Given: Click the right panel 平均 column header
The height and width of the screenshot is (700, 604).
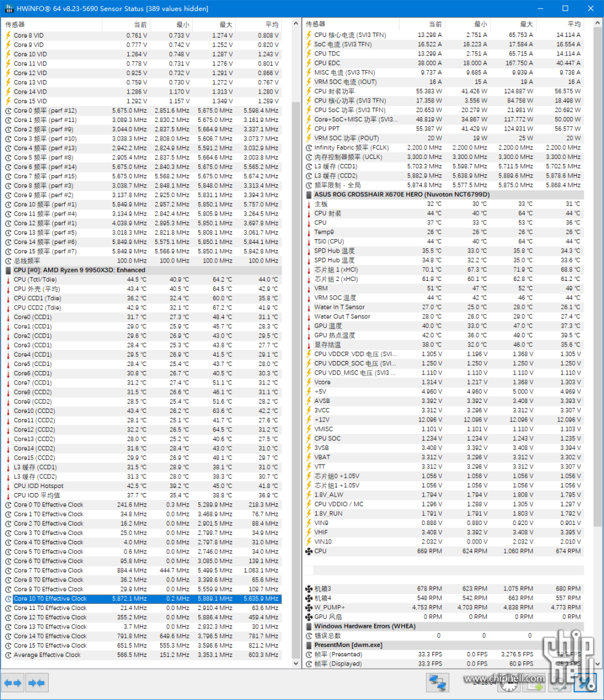Looking at the screenshot, I should point(560,23).
